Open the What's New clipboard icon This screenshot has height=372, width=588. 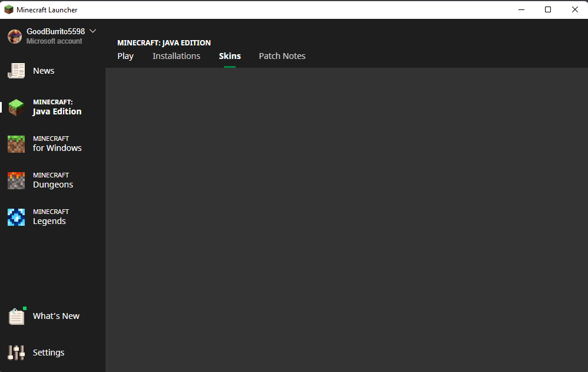[16, 316]
